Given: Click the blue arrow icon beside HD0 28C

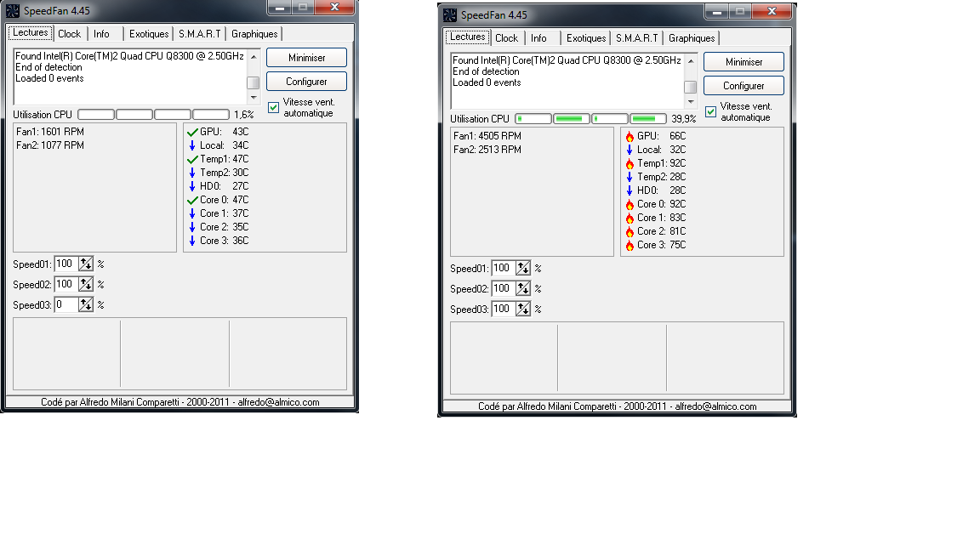Looking at the screenshot, I should coord(630,190).
